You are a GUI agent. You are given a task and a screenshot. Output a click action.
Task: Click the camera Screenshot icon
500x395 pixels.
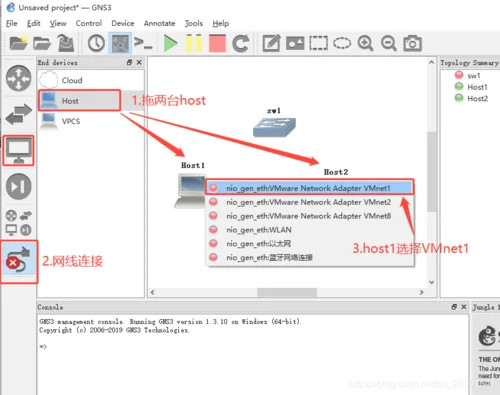coord(412,43)
